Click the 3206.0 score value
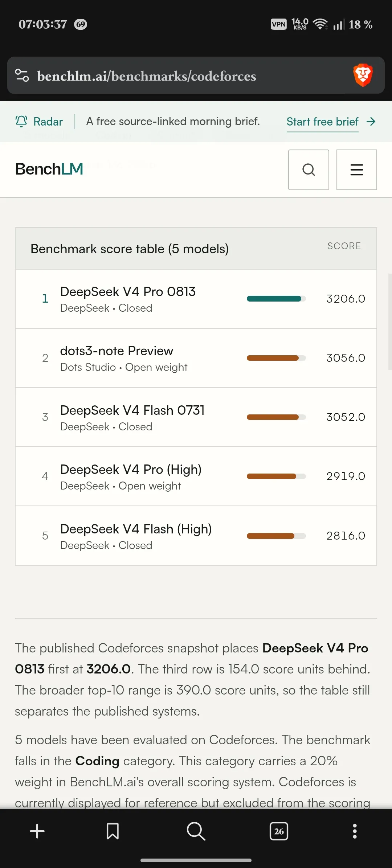The width and height of the screenshot is (392, 868). [x=346, y=299]
